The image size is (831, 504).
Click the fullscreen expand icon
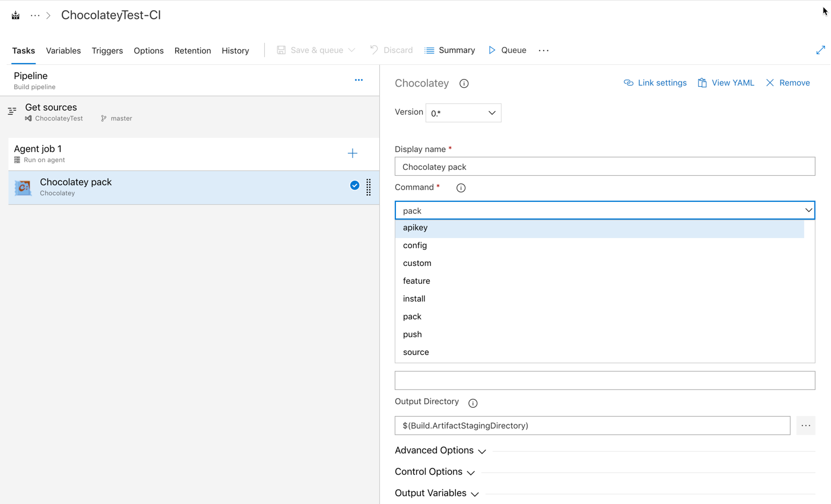pos(820,50)
